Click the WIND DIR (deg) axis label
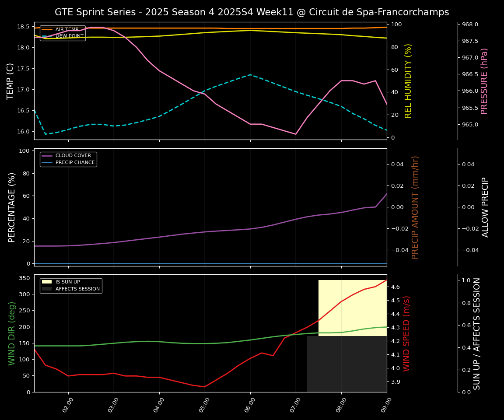 point(12,333)
